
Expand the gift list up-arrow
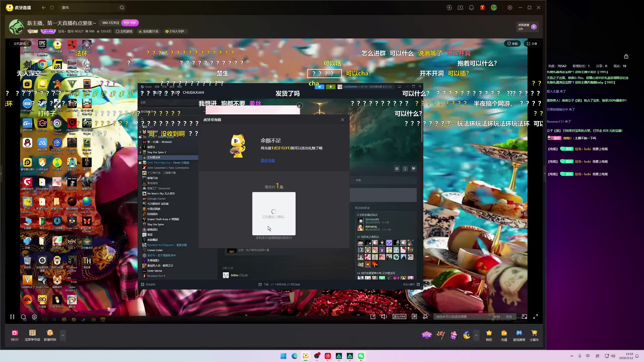(476, 335)
